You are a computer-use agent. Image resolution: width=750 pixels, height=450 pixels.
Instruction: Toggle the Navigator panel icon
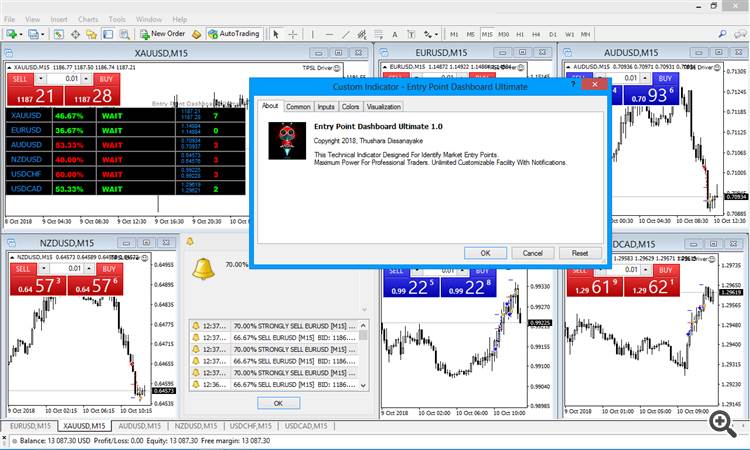click(91, 34)
